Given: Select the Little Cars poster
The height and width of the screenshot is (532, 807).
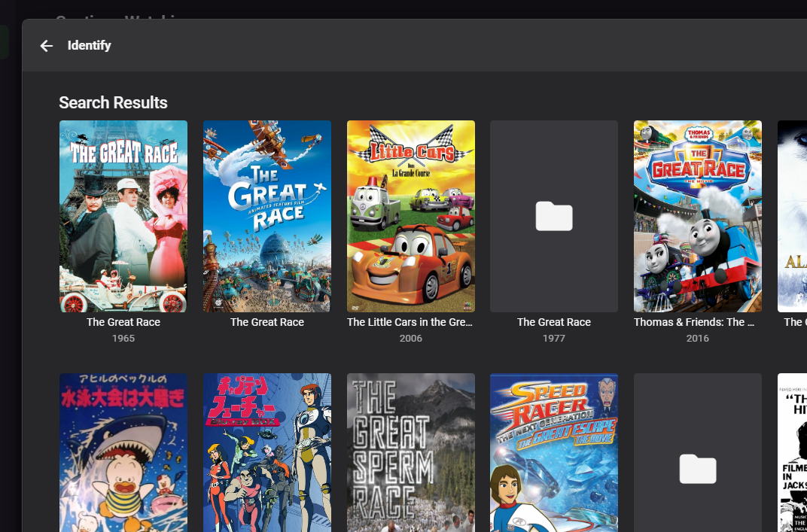Looking at the screenshot, I should pos(411,216).
